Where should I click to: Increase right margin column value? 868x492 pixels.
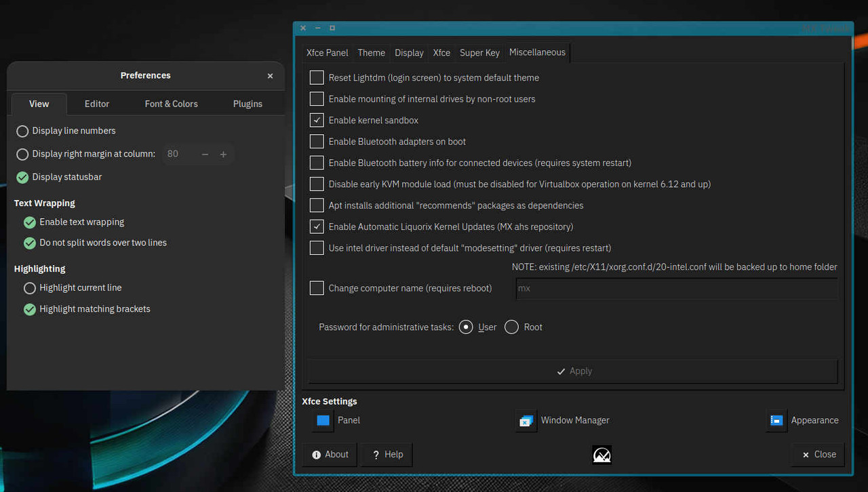click(x=223, y=155)
